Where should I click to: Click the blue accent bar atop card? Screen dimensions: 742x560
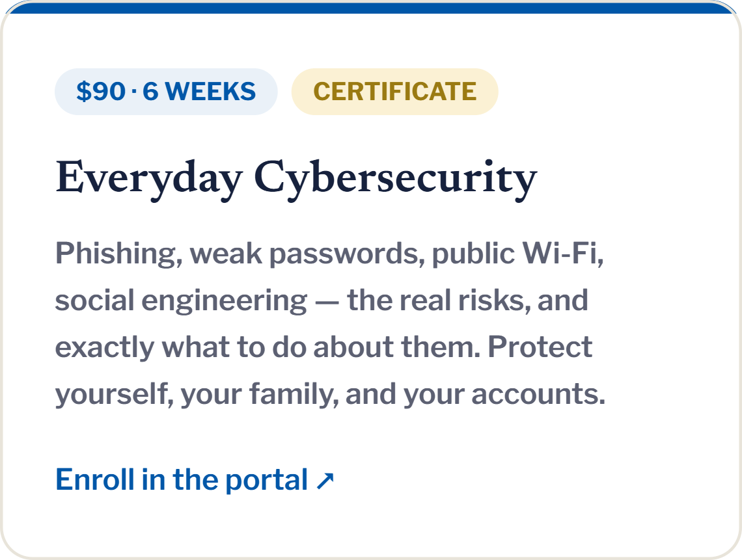371,7
